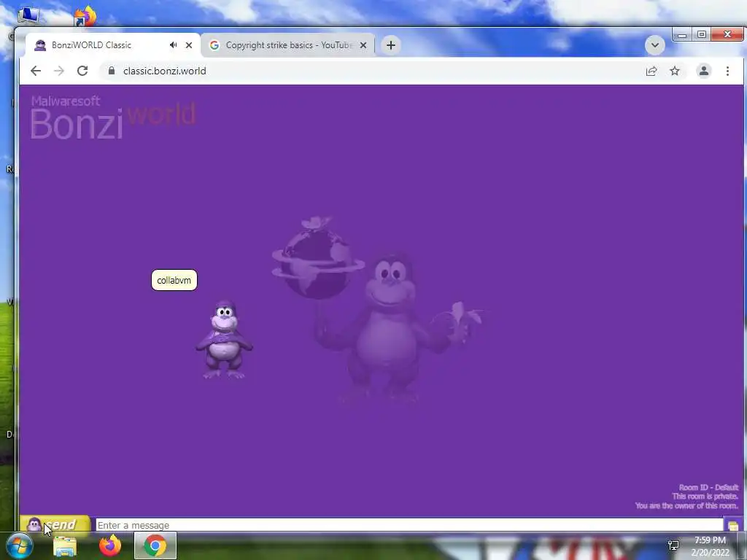This screenshot has height=560, width=747.
Task: Launch Firefox from the taskbar
Action: [110, 545]
